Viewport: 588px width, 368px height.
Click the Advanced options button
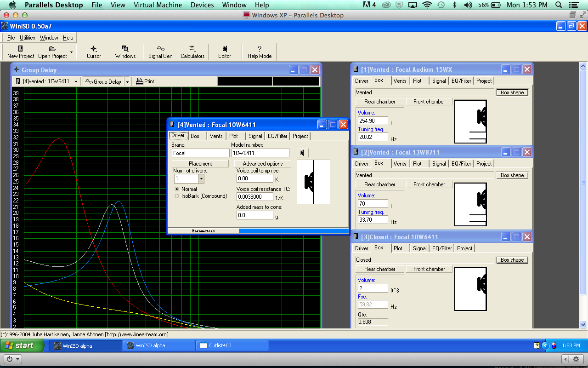(x=263, y=163)
